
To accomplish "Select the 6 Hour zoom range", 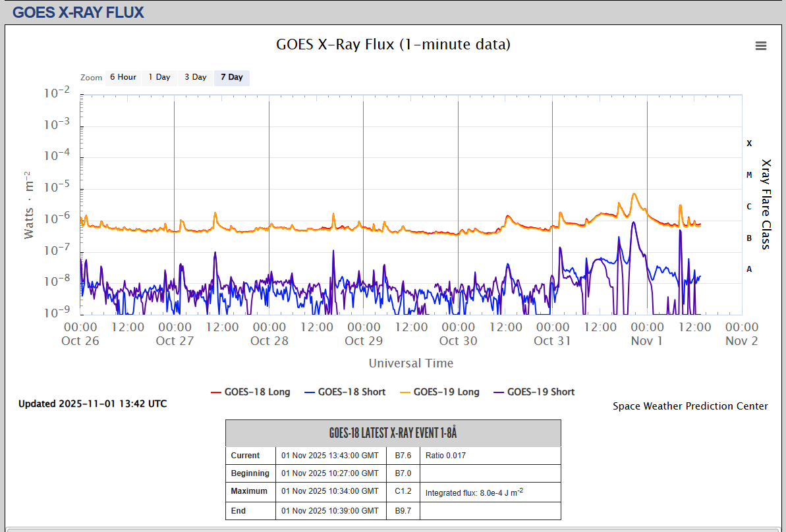I will tap(123, 77).
